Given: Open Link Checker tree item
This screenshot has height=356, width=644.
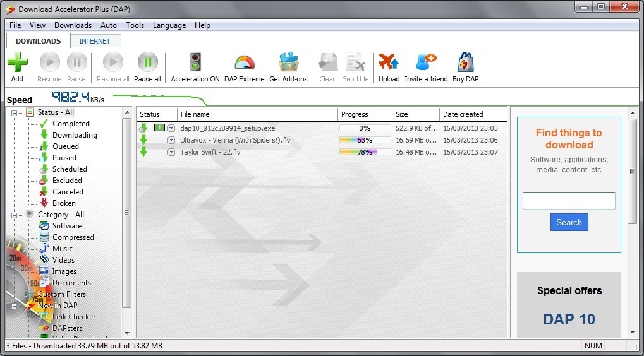Looking at the screenshot, I should tap(74, 317).
